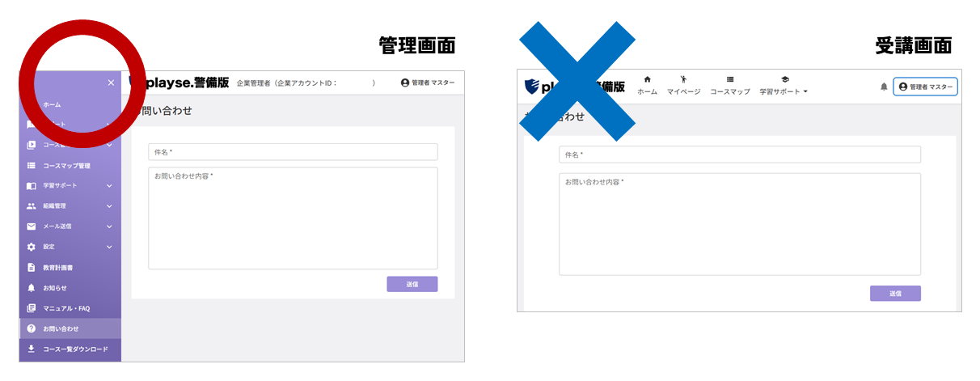Screen dimensions: 980x381
Task: Open the 学習サポート dropdown on 受講画面
Action: (784, 86)
